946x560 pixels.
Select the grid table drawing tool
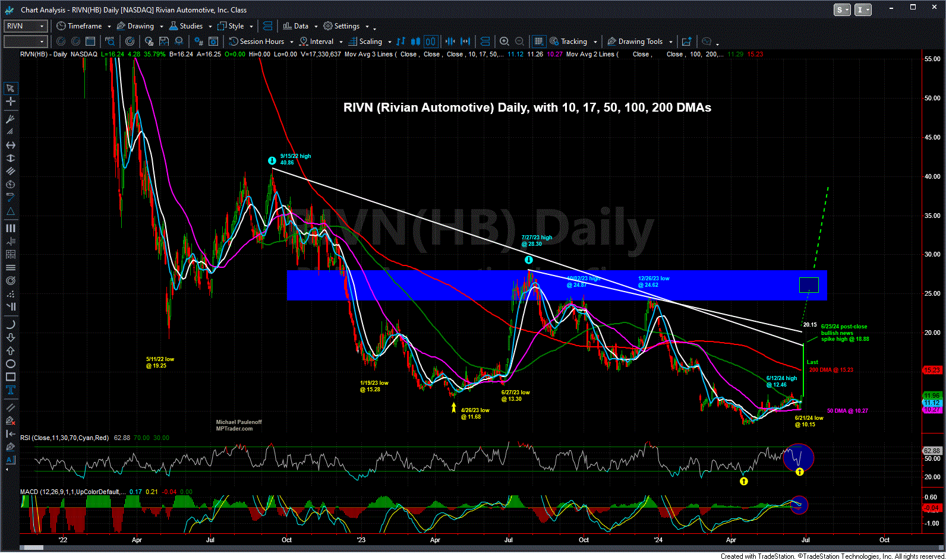coord(10,255)
